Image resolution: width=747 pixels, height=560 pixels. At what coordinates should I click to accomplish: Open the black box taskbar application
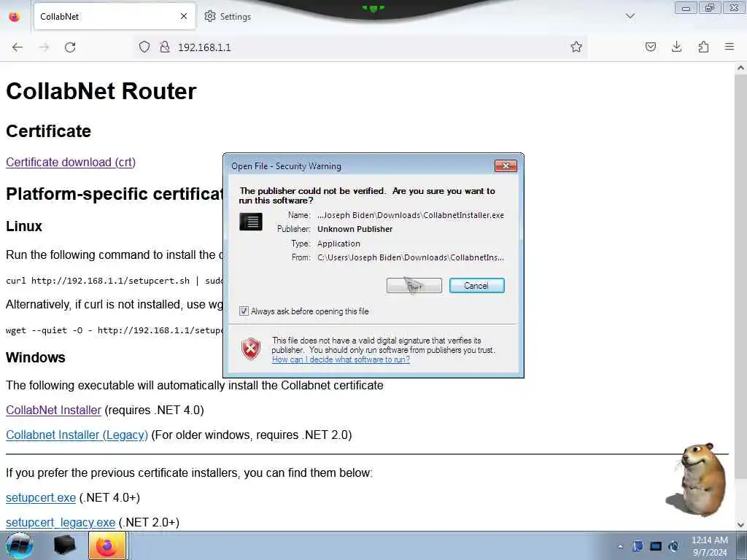tap(65, 545)
